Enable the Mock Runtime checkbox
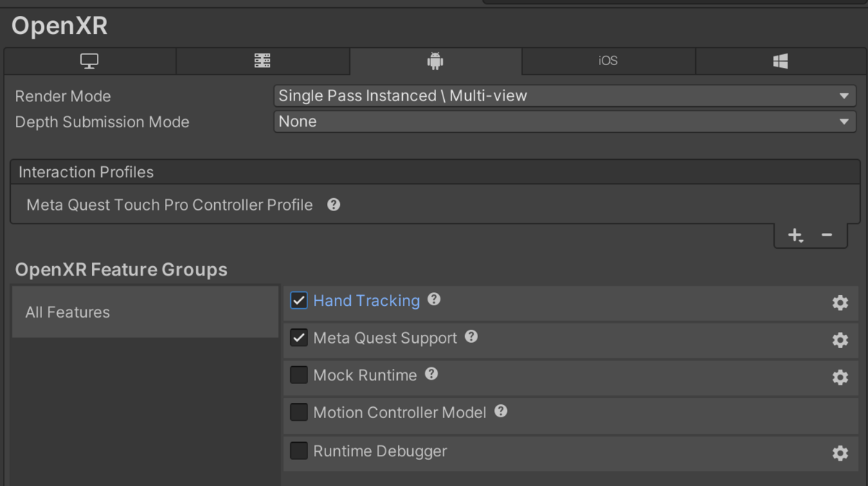868x486 pixels. [x=299, y=375]
